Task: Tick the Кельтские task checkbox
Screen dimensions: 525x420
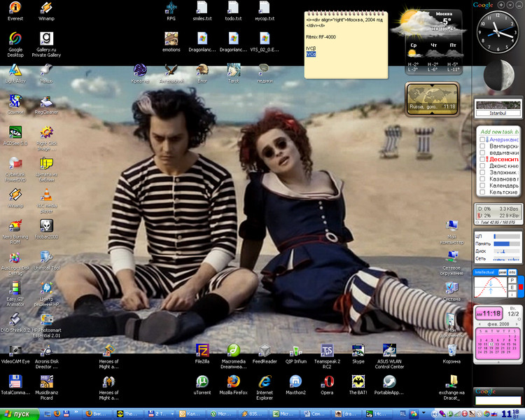Action: click(482, 192)
